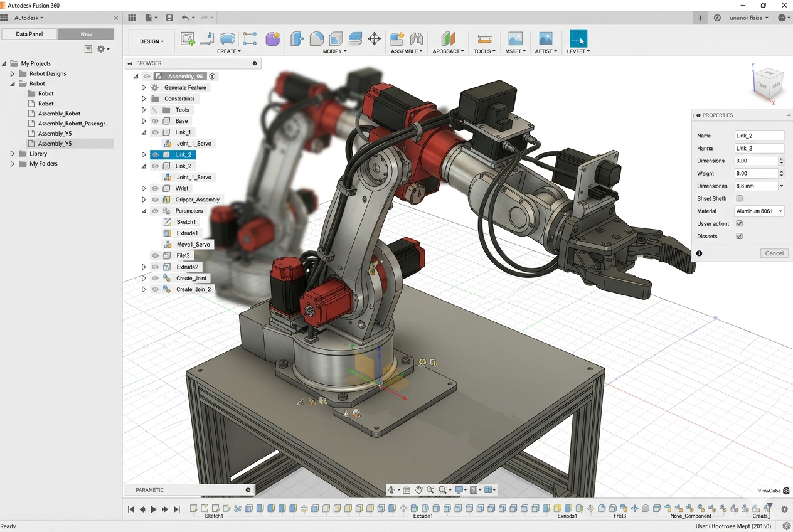Open the Zoom magnifier tool
The width and height of the screenshot is (793, 532).
[442, 490]
